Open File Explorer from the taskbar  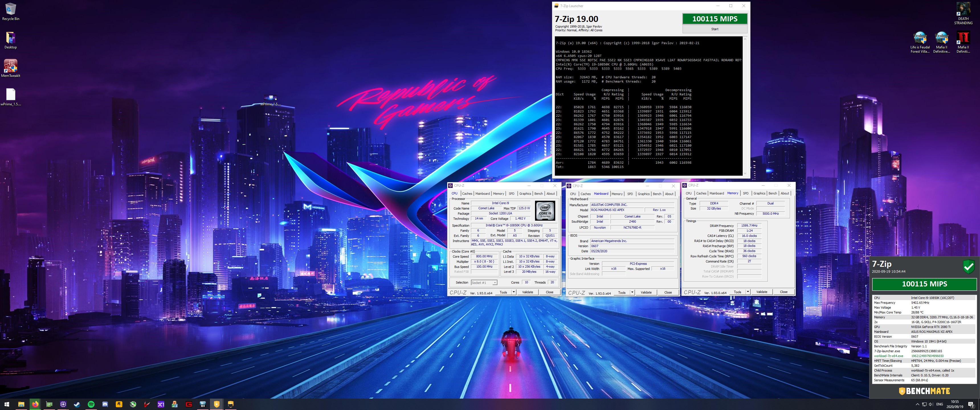pyautogui.click(x=21, y=404)
